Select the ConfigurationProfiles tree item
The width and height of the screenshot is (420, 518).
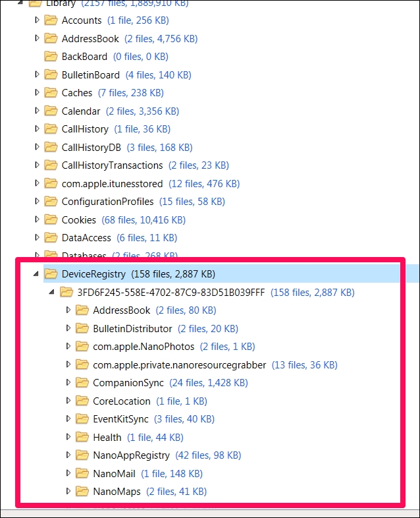tap(107, 202)
